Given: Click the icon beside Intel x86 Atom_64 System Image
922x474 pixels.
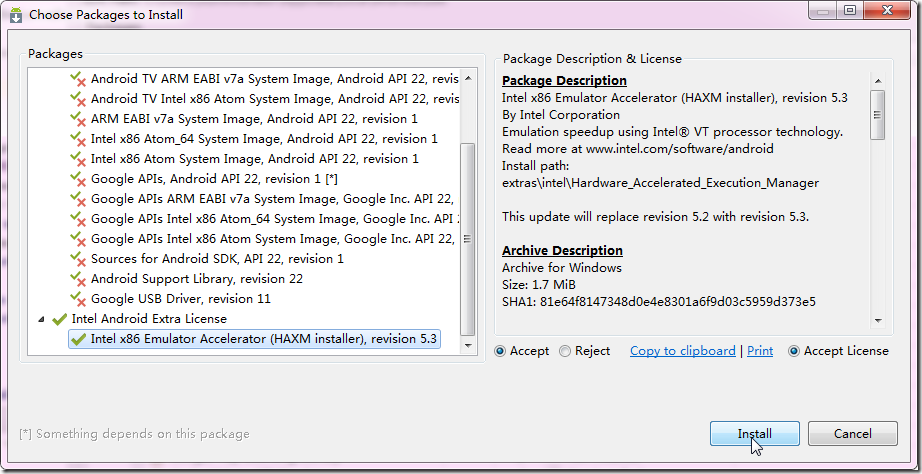Looking at the screenshot, I should pos(78,139).
